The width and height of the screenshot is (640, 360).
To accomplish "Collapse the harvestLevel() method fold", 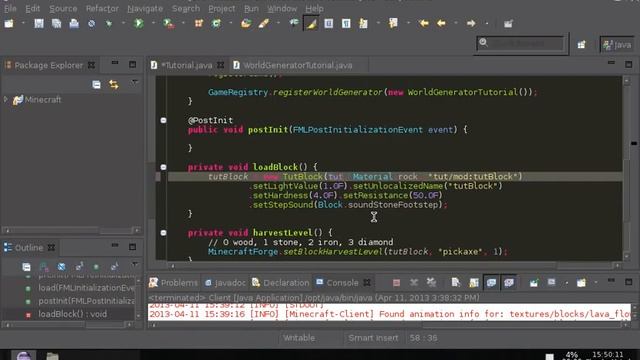I will (x=163, y=233).
